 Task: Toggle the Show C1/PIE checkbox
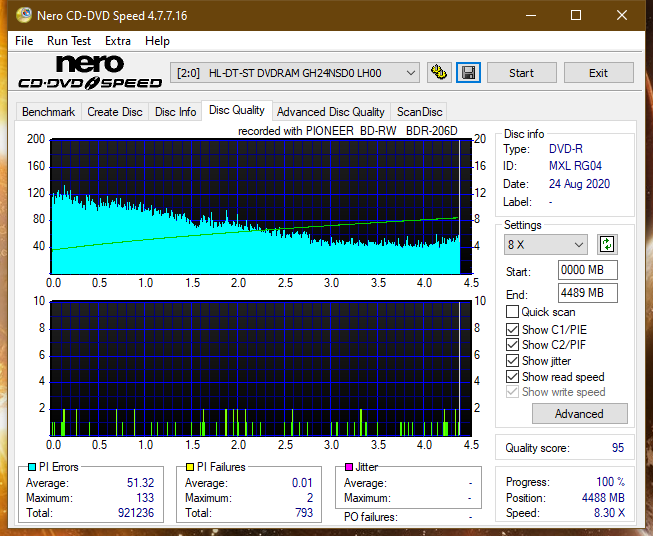(512, 329)
